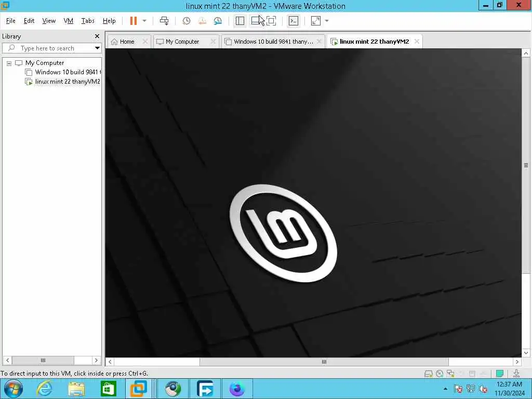
Task: Click the VMware Tools install status icon
Action: point(516,374)
